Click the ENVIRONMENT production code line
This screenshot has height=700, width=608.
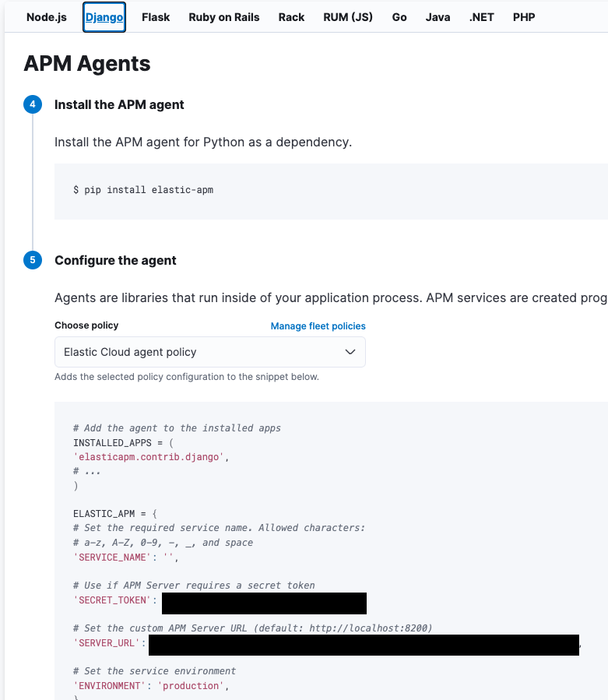click(x=151, y=686)
